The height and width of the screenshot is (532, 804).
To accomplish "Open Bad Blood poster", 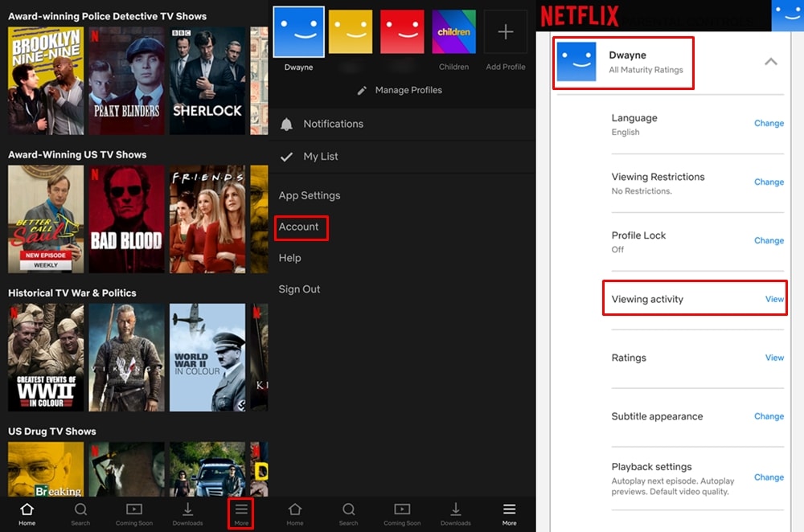I will (127, 219).
